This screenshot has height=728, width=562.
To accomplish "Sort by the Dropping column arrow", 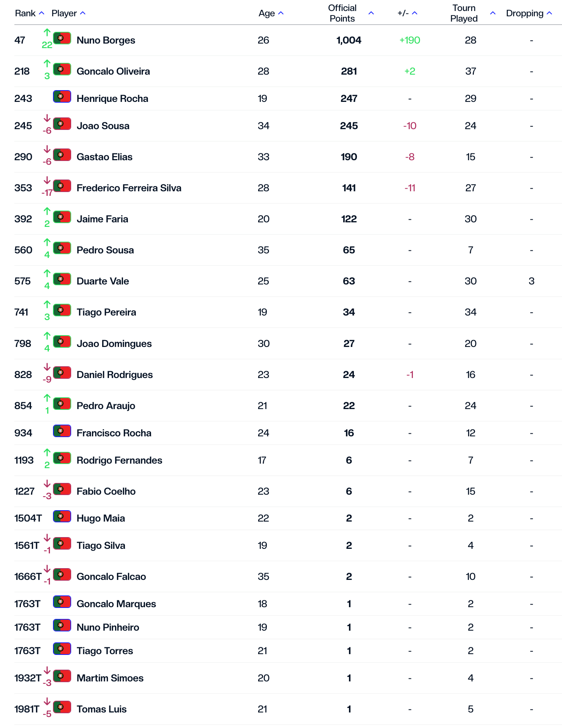I will [x=550, y=13].
